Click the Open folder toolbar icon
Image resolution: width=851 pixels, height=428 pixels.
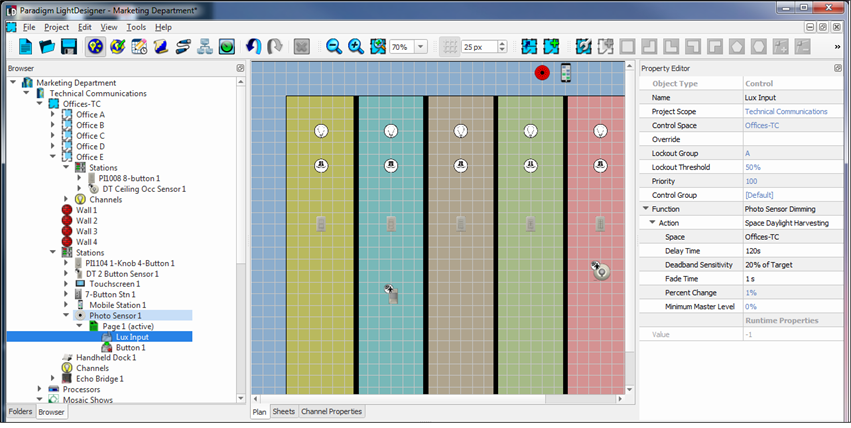[x=47, y=47]
